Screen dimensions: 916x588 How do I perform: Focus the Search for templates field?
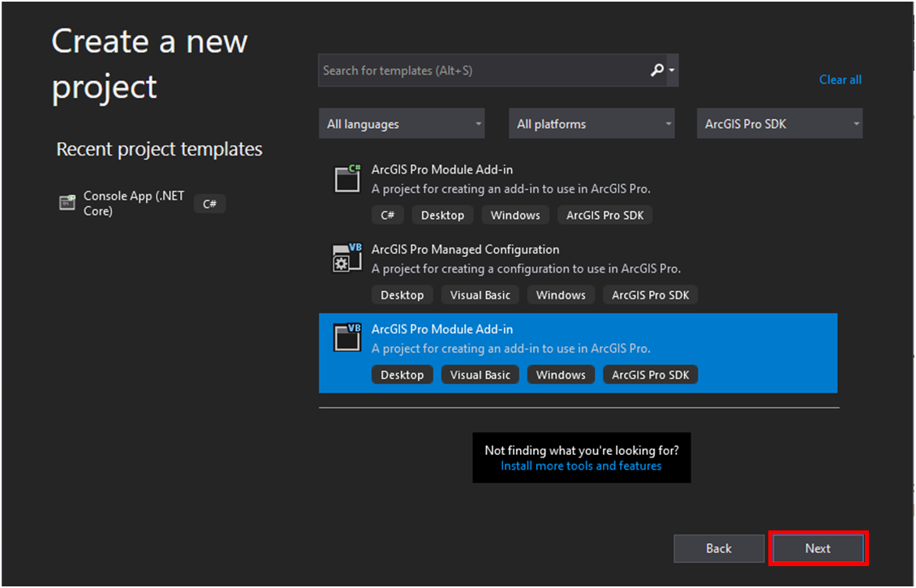tap(483, 71)
